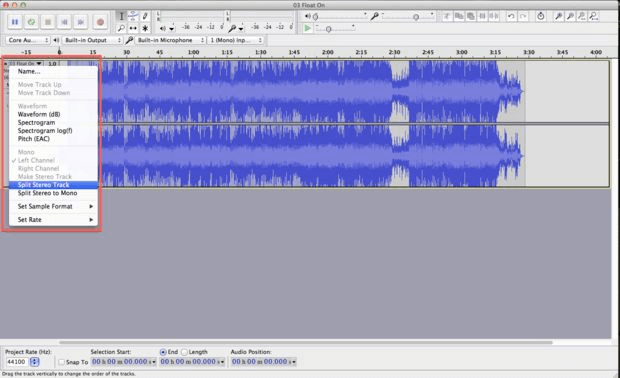This screenshot has width=620, height=378.
Task: Select the Time Shift tool
Action: 133,28
